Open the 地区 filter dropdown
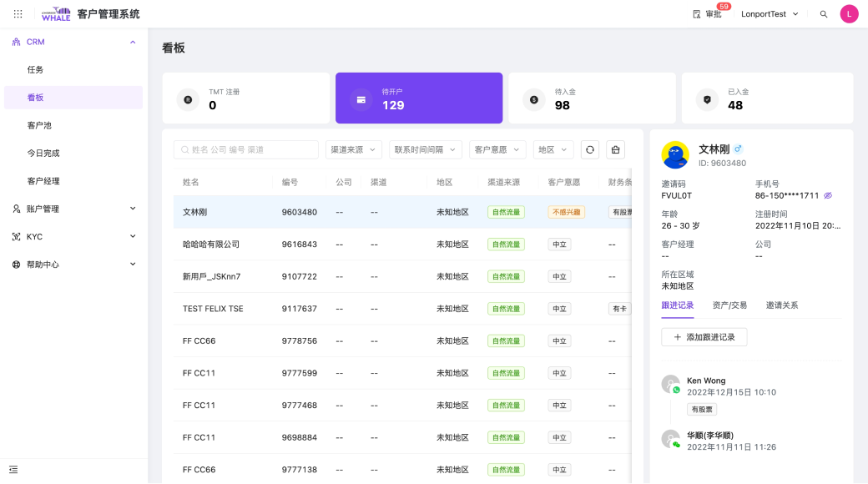868x484 pixels. (553, 149)
